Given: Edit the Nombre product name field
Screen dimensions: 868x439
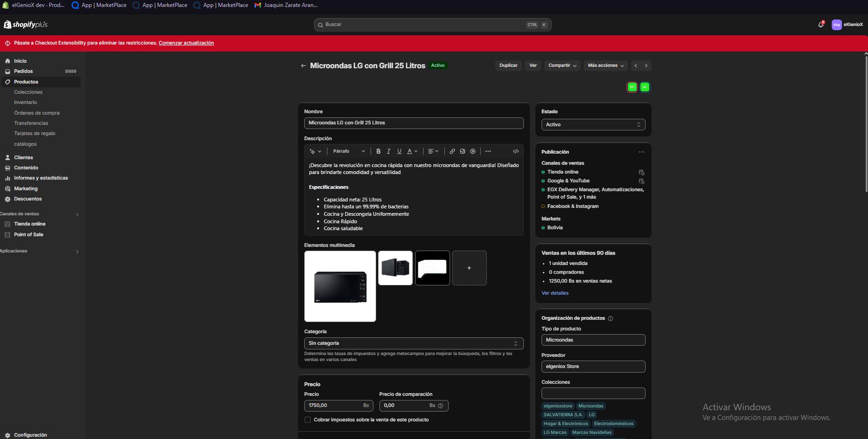Looking at the screenshot, I should (414, 123).
